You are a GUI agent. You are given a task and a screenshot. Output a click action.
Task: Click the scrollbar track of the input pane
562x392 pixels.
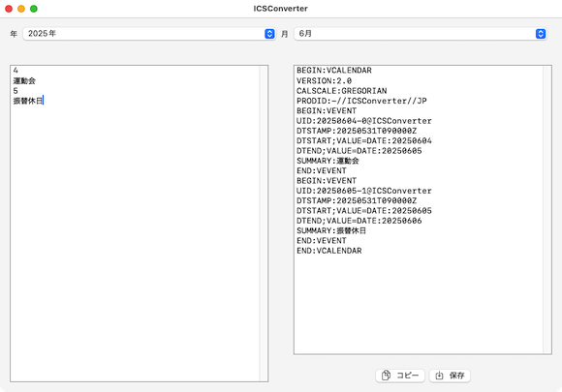[264, 224]
